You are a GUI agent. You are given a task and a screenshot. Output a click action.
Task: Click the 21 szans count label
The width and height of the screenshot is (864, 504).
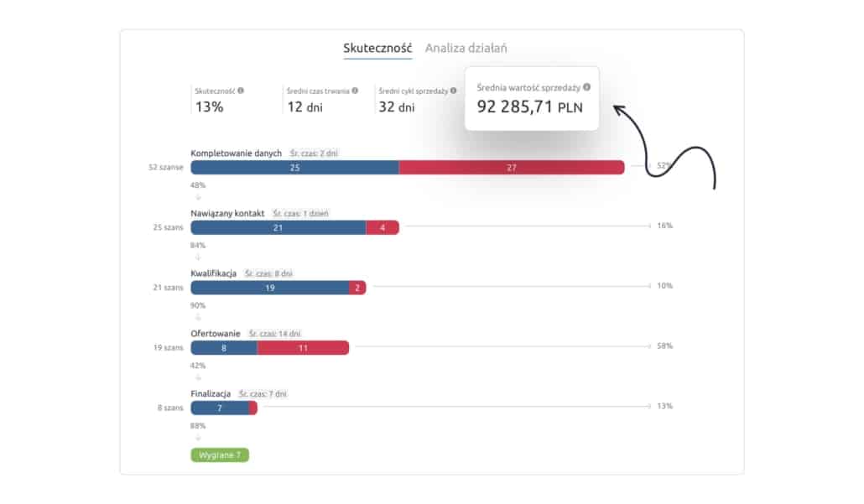pyautogui.click(x=168, y=288)
